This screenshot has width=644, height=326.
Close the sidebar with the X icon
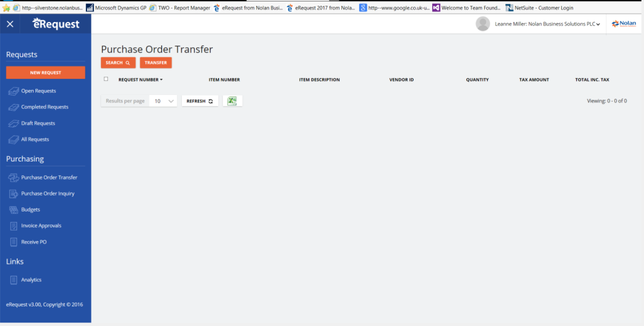[10, 24]
